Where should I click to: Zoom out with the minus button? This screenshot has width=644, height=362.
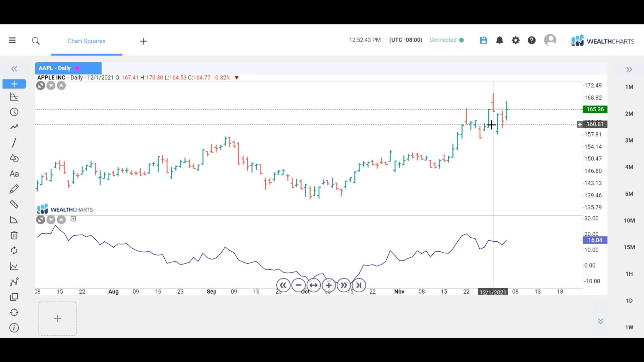click(x=299, y=285)
